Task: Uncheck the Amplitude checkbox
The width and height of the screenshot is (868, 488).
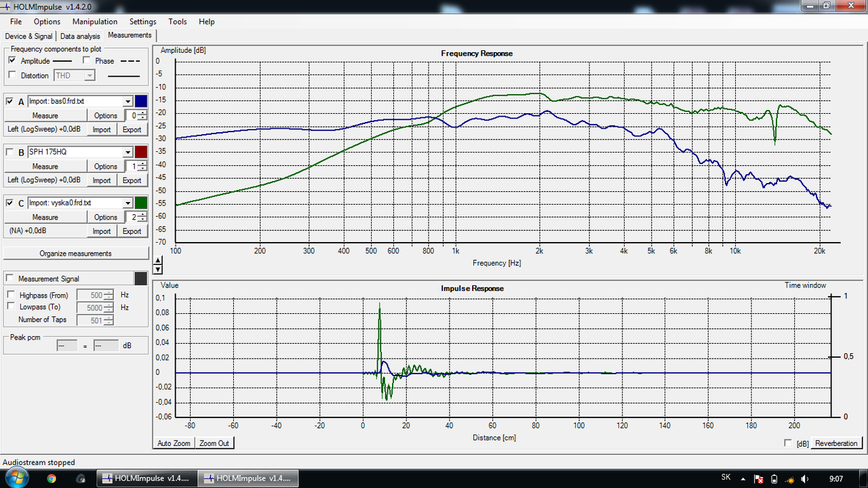Action: 12,60
